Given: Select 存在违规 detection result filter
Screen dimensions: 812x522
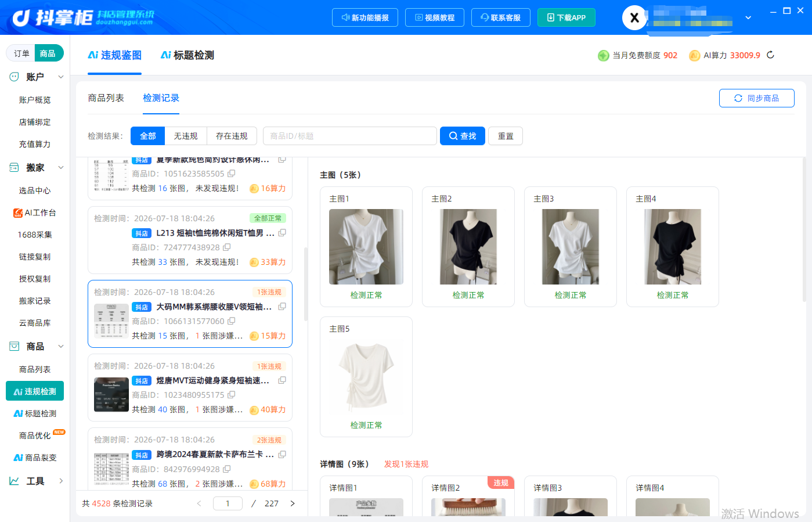Looking at the screenshot, I should coord(232,136).
